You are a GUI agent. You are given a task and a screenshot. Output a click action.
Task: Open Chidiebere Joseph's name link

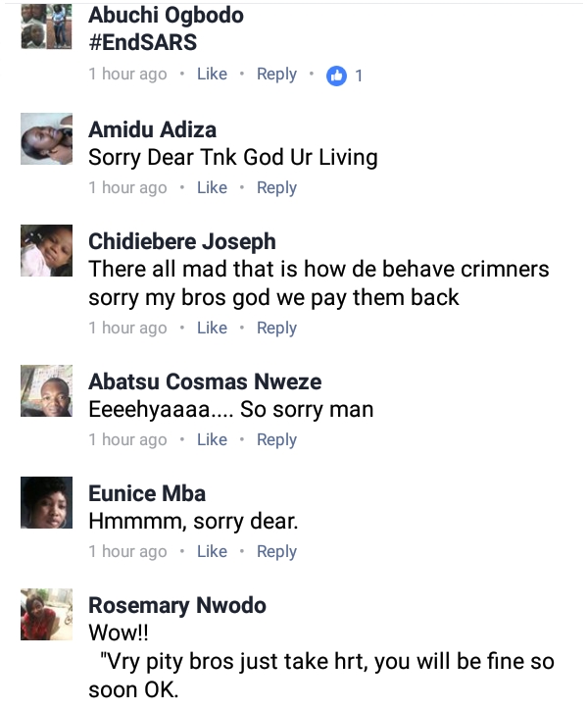(x=182, y=242)
